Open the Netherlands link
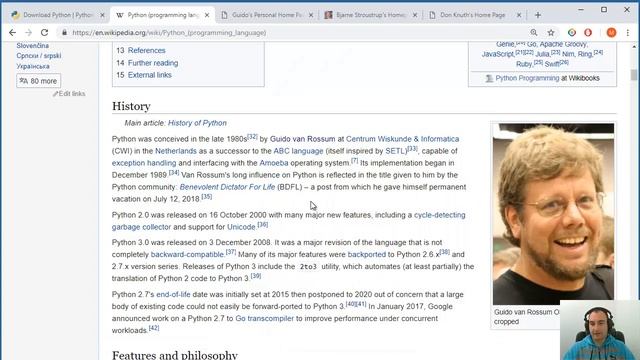The width and height of the screenshot is (640, 360). point(176,151)
